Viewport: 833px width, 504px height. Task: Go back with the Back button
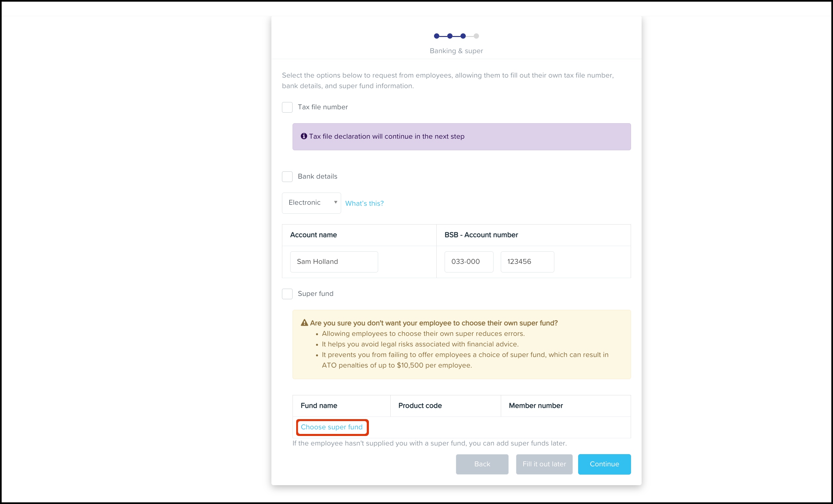coord(482,464)
